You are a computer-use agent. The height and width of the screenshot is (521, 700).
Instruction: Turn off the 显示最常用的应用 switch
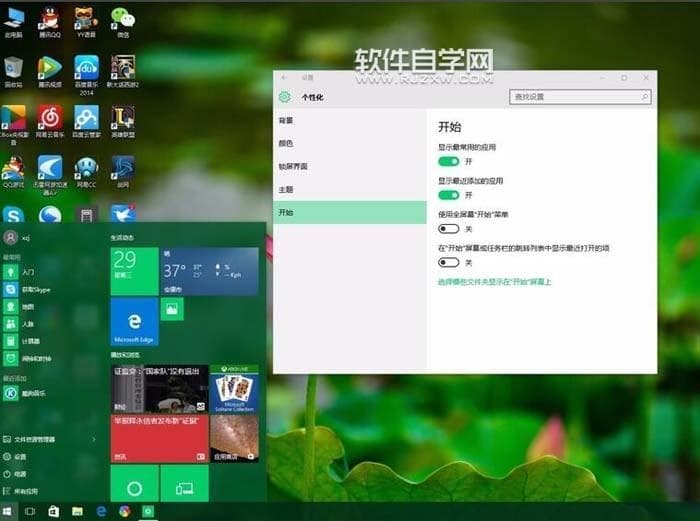coord(448,161)
